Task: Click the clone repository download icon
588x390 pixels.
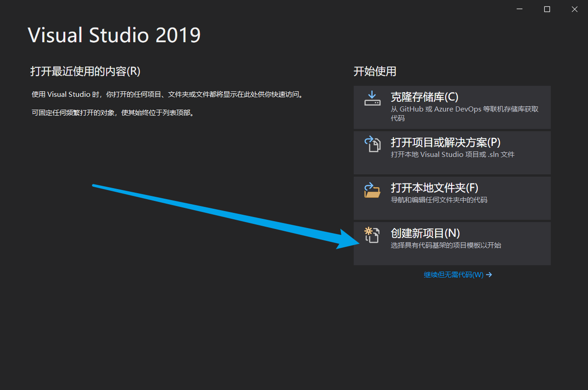Action: tap(373, 98)
